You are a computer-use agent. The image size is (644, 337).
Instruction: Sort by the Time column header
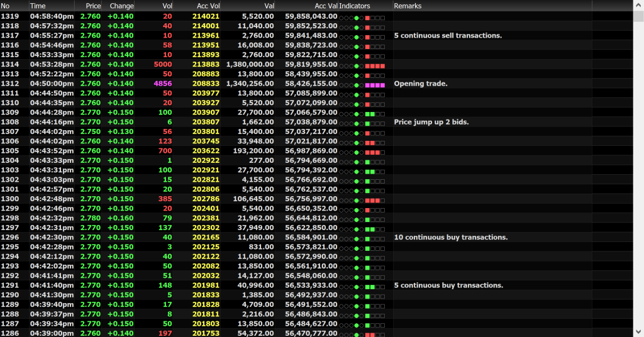click(38, 6)
